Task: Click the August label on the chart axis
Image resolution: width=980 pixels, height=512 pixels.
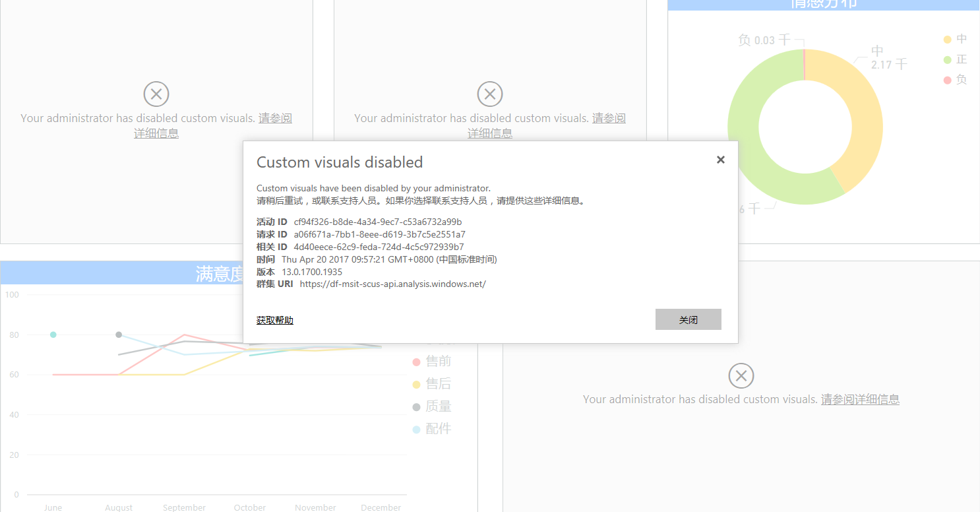Action: tap(119, 507)
